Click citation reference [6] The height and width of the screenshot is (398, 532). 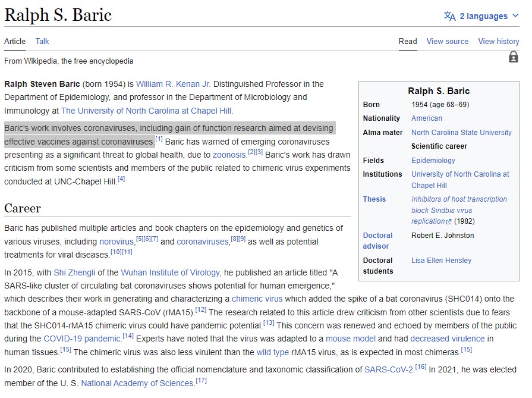(x=147, y=239)
